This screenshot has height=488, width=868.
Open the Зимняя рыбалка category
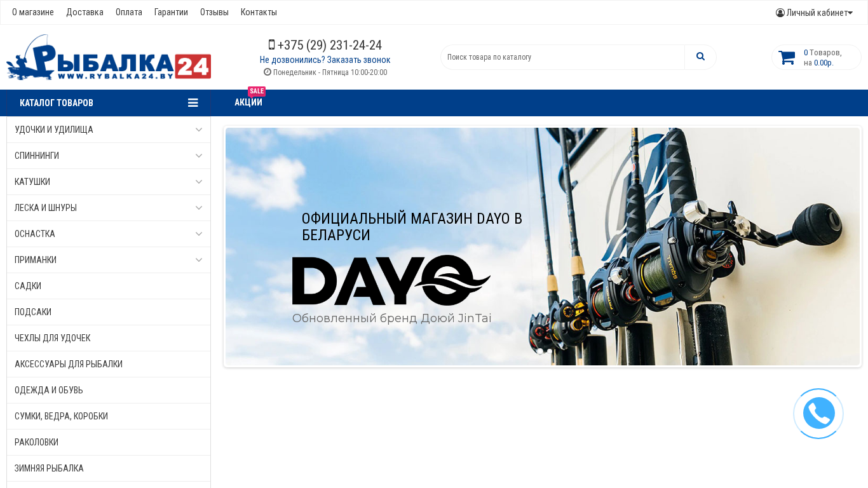109,468
